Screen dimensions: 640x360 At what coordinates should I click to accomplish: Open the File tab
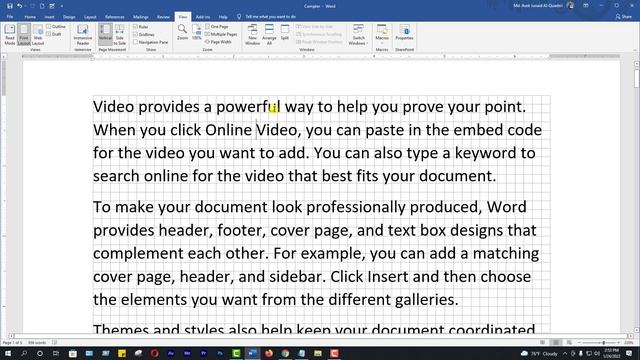(x=10, y=17)
